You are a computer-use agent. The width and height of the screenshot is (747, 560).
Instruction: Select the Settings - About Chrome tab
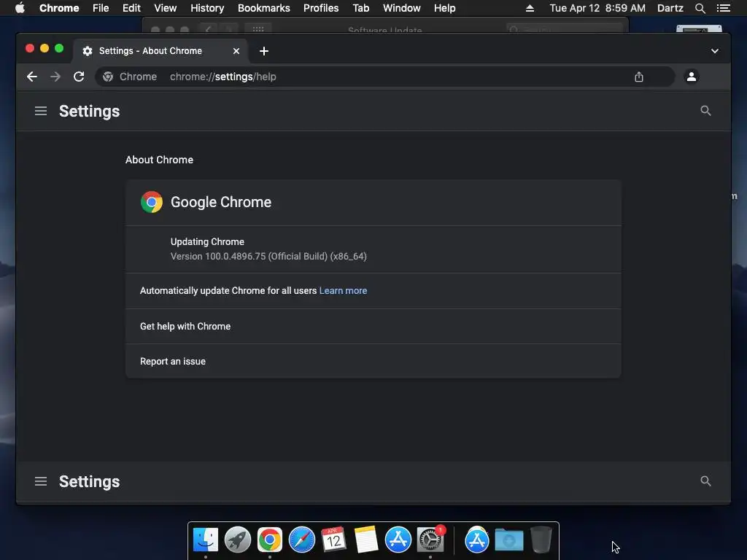tap(161, 51)
